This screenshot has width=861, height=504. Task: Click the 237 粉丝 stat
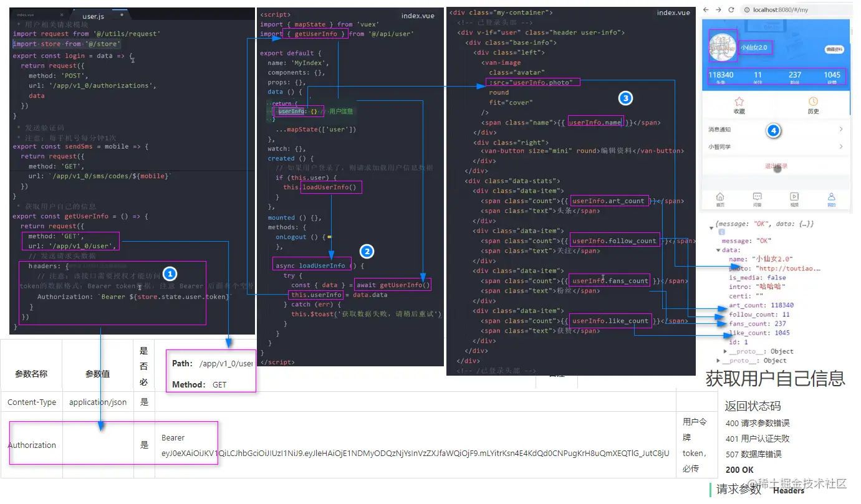tap(795, 77)
